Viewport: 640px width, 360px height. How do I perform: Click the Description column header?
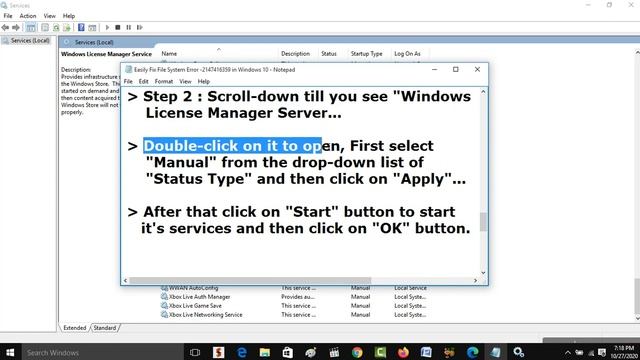pos(296,53)
